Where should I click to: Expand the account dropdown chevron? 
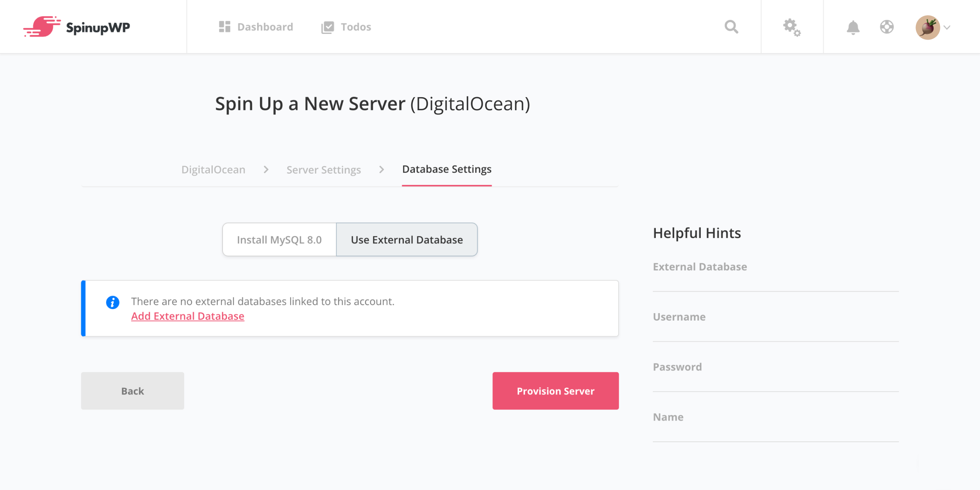pos(947,27)
